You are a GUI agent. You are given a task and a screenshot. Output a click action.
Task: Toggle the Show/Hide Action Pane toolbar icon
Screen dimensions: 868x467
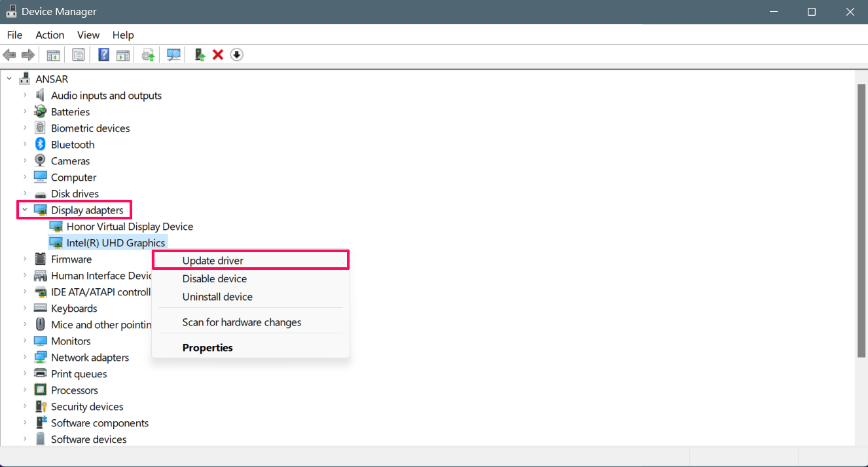click(123, 54)
